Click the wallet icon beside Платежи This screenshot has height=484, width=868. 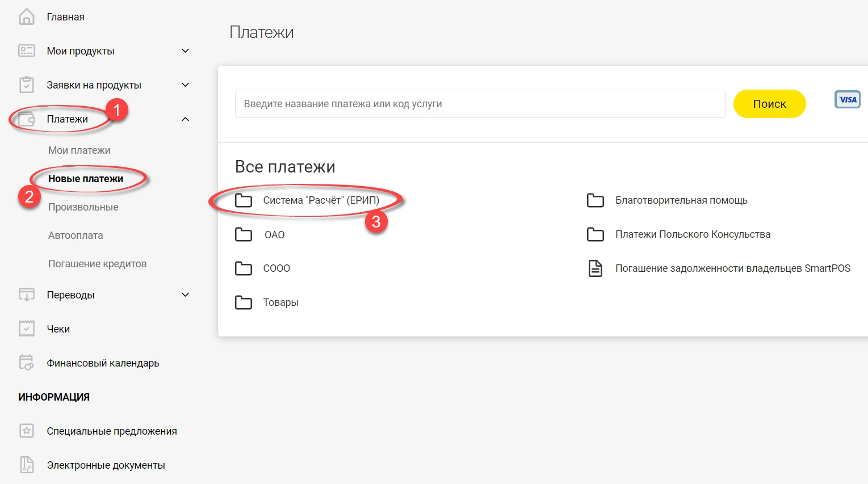pyautogui.click(x=27, y=119)
